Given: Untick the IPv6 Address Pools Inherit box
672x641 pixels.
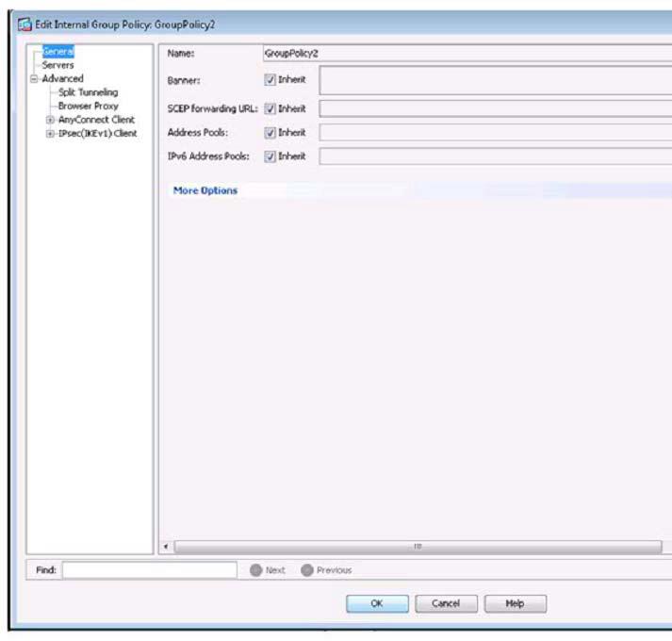Looking at the screenshot, I should point(270,156).
